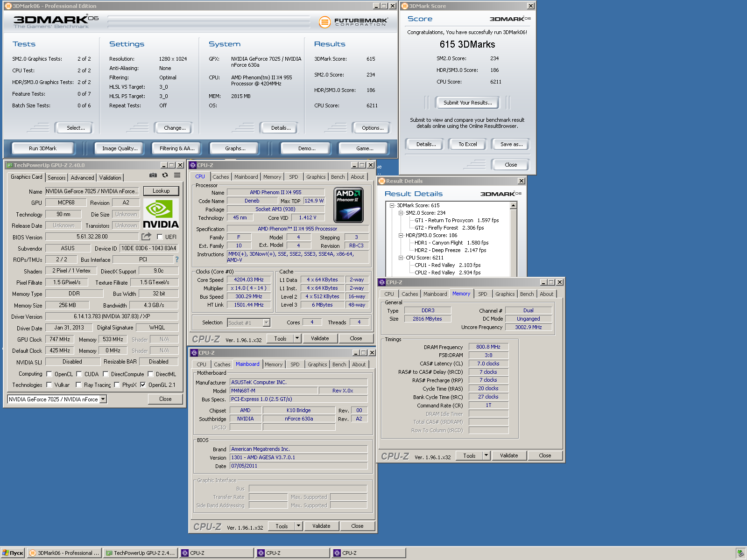747x560 pixels.
Task: Open the GPU-Z hamburger menu
Action: click(x=177, y=175)
